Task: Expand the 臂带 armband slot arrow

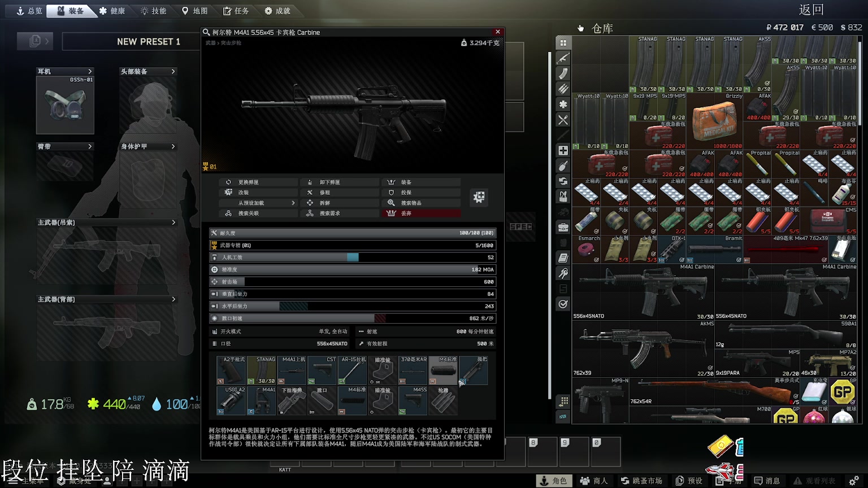Action: [90, 146]
